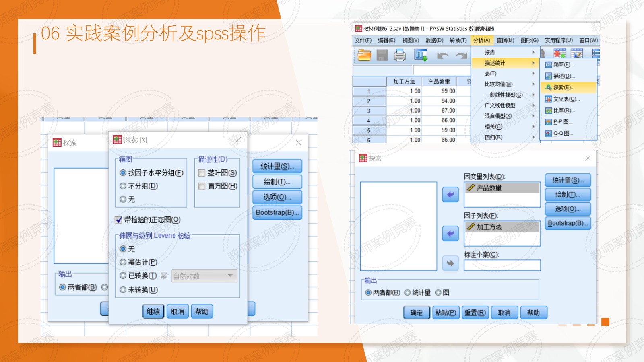Click the save disk toolbar icon
This screenshot has height=362, width=644.
pyautogui.click(x=382, y=55)
